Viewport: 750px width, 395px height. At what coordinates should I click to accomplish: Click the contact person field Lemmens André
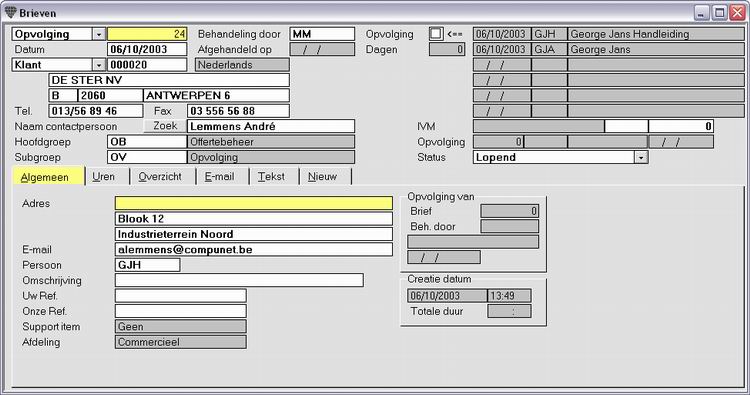click(271, 126)
